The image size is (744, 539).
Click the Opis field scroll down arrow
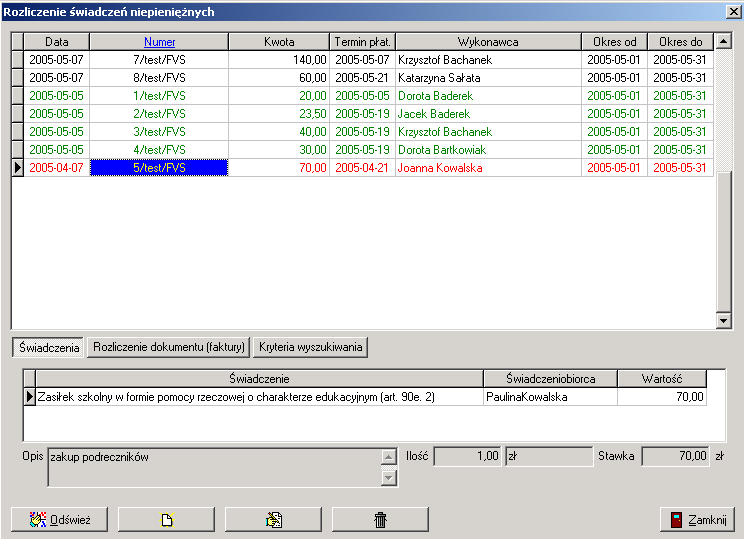(389, 478)
